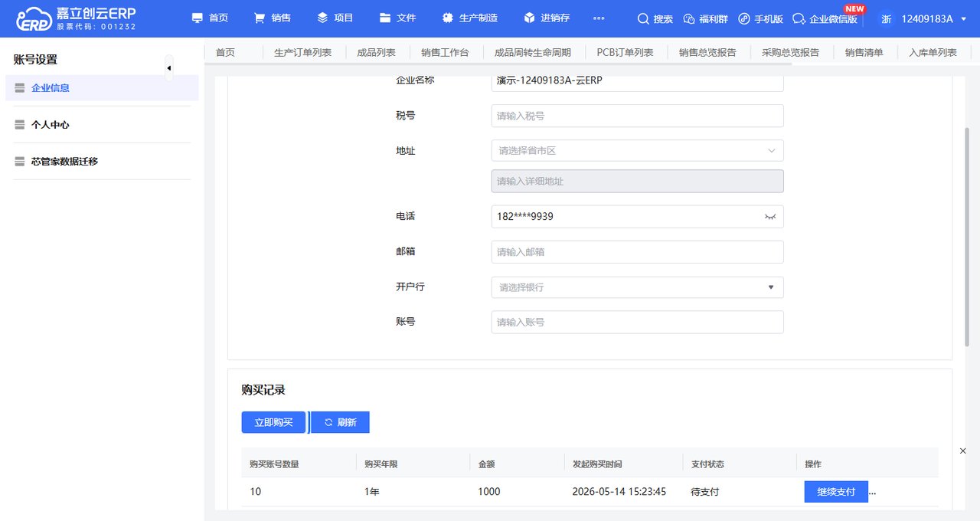The height and width of the screenshot is (521, 980).
Task: Open the 销售 top navigation menu
Action: [273, 18]
